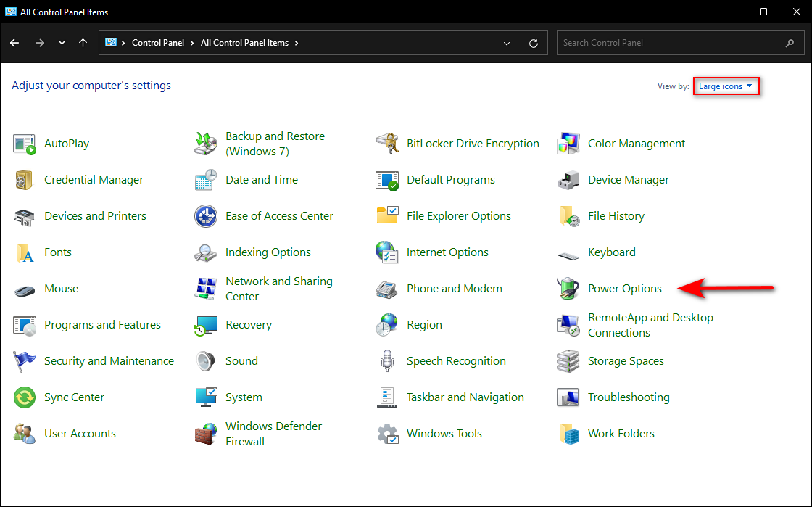Click the Windows Defender Firewall icon
Viewport: 812px width, 507px height.
[206, 434]
